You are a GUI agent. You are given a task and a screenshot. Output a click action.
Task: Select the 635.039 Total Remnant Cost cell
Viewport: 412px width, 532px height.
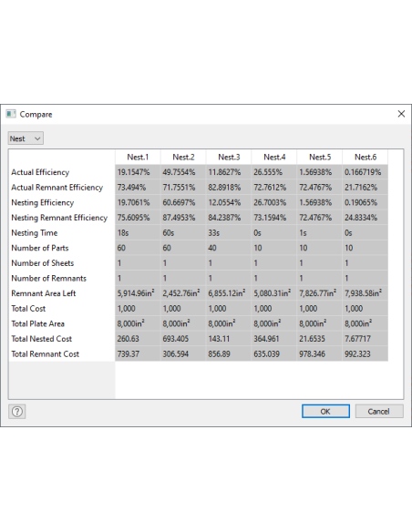coord(274,353)
